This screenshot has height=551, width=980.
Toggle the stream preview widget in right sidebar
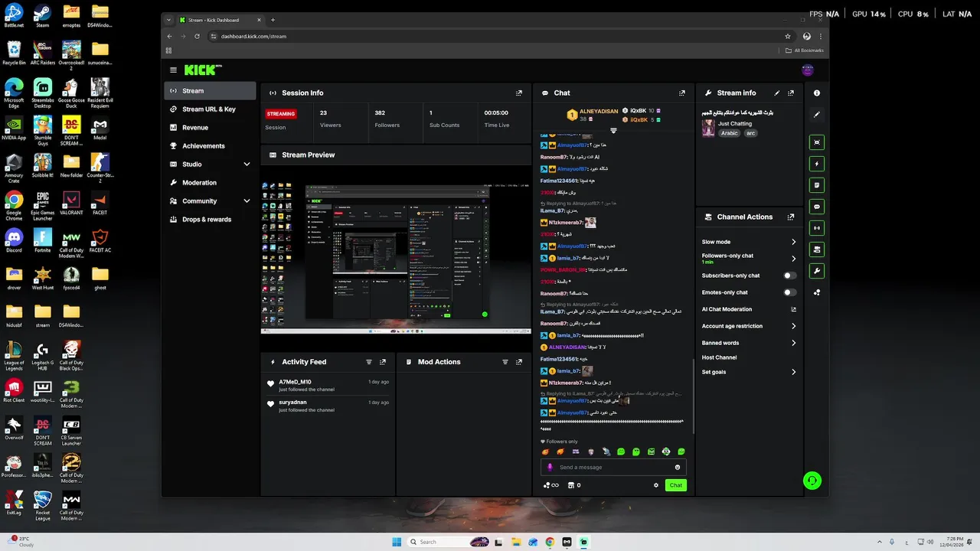point(817,142)
